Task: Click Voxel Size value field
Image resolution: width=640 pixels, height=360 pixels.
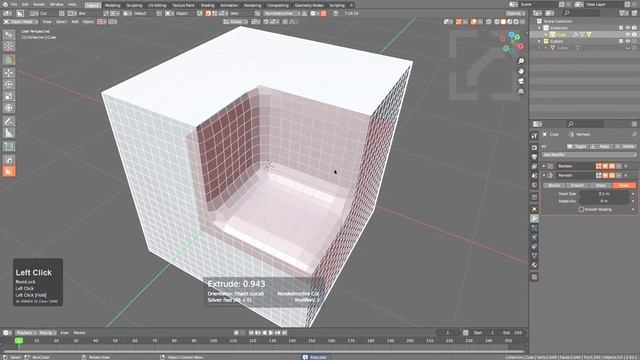Action: coord(604,194)
